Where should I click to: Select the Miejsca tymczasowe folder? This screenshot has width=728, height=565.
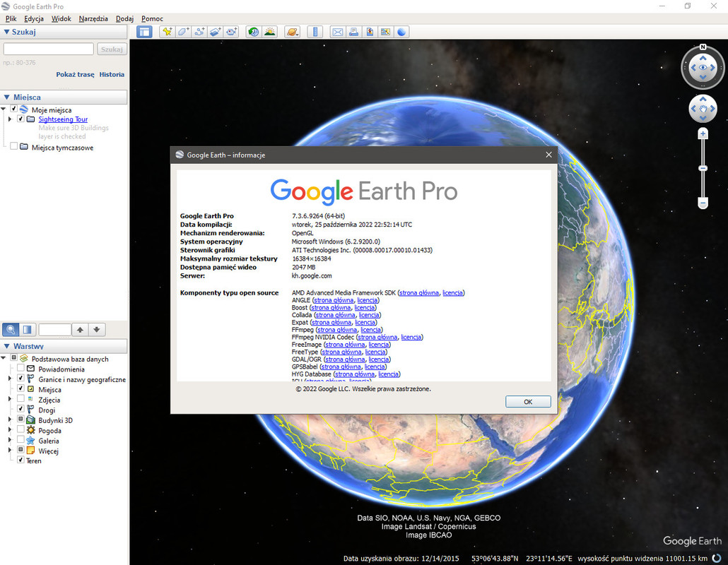(x=62, y=148)
